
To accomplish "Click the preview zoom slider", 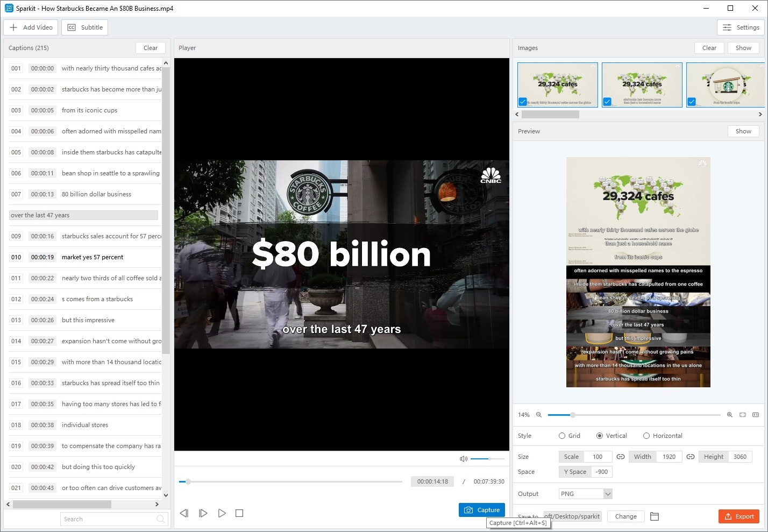I will point(634,415).
